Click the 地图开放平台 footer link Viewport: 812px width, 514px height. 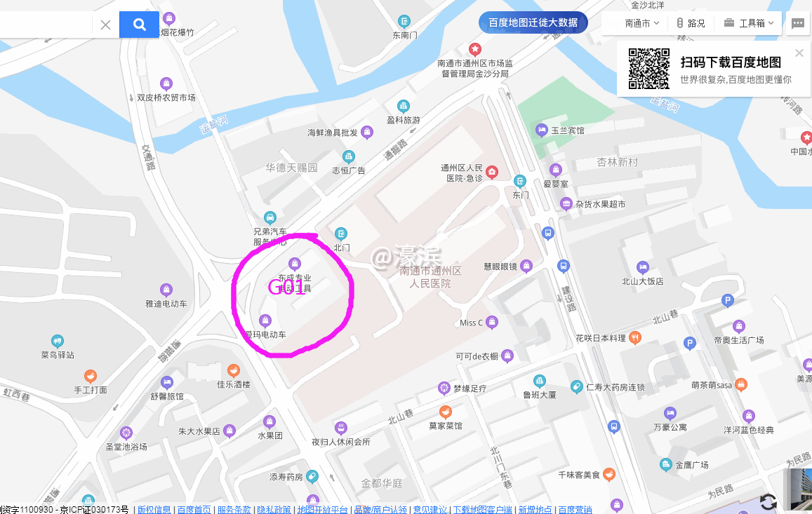[322, 509]
